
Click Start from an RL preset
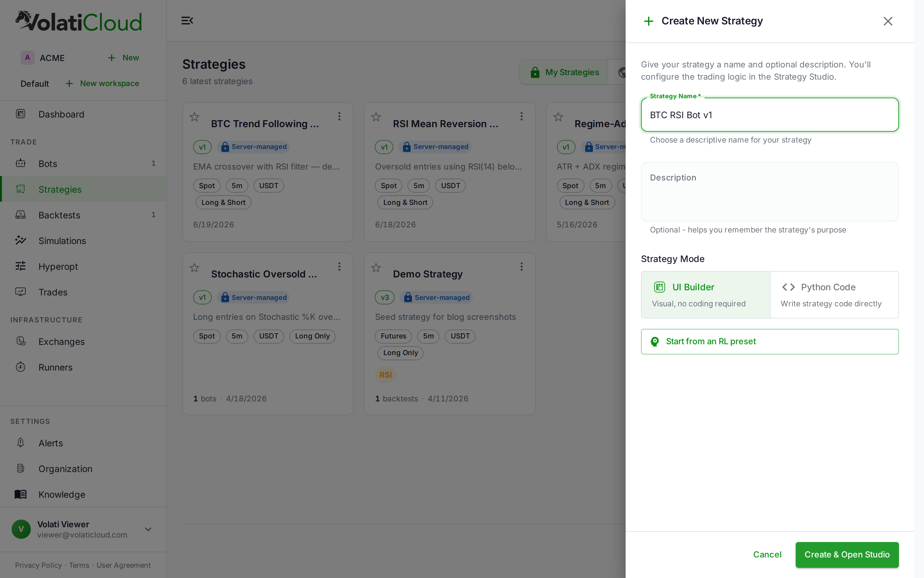769,341
